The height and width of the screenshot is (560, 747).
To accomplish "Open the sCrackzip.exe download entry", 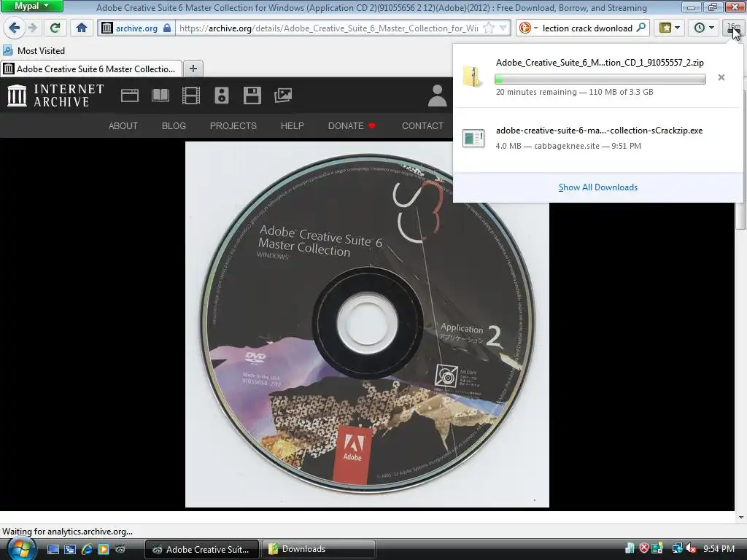I will (x=599, y=138).
